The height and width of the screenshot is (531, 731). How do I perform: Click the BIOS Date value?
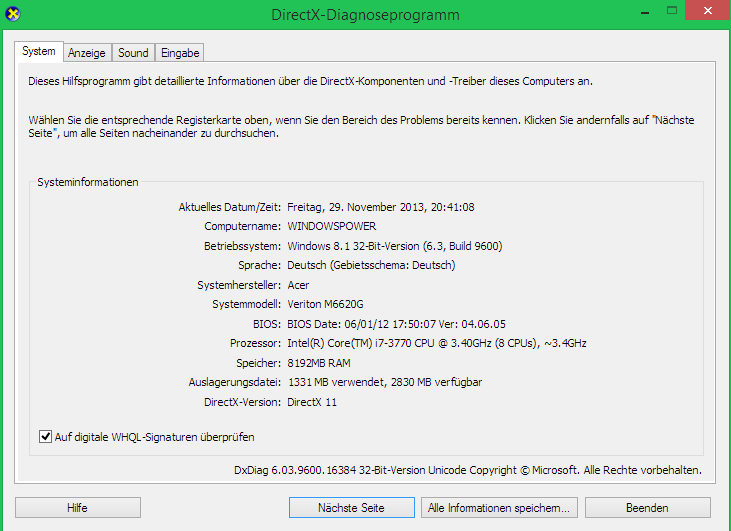(396, 324)
